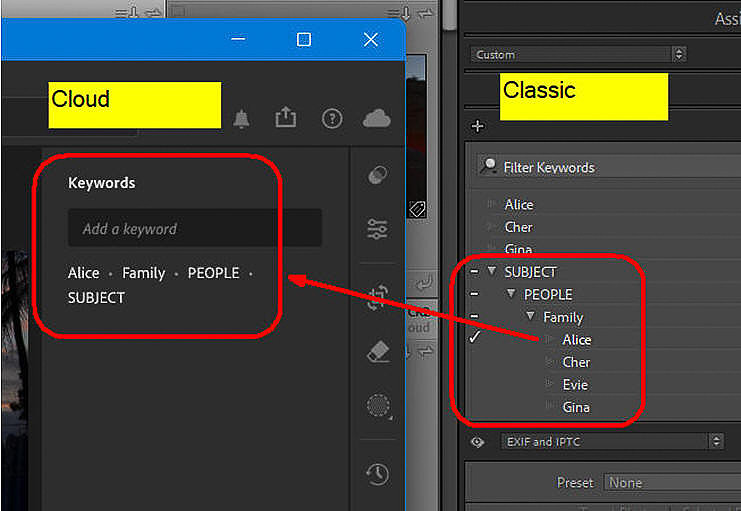Open the Edit sliders panel icon
The image size is (741, 511).
click(x=378, y=229)
